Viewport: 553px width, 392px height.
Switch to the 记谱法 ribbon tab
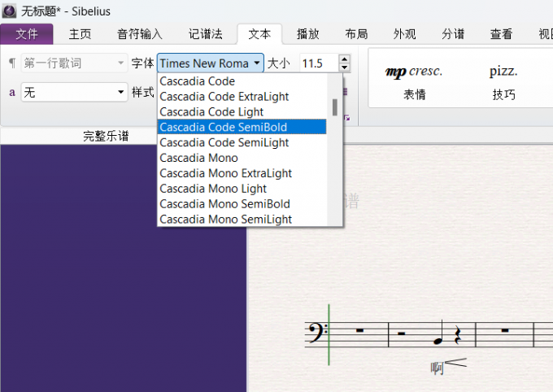click(205, 34)
